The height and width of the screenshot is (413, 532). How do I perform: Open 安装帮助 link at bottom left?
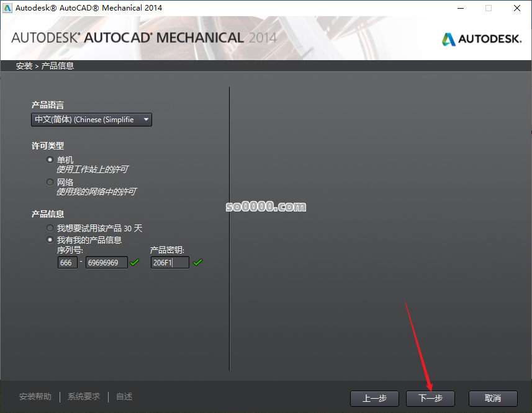tap(35, 396)
